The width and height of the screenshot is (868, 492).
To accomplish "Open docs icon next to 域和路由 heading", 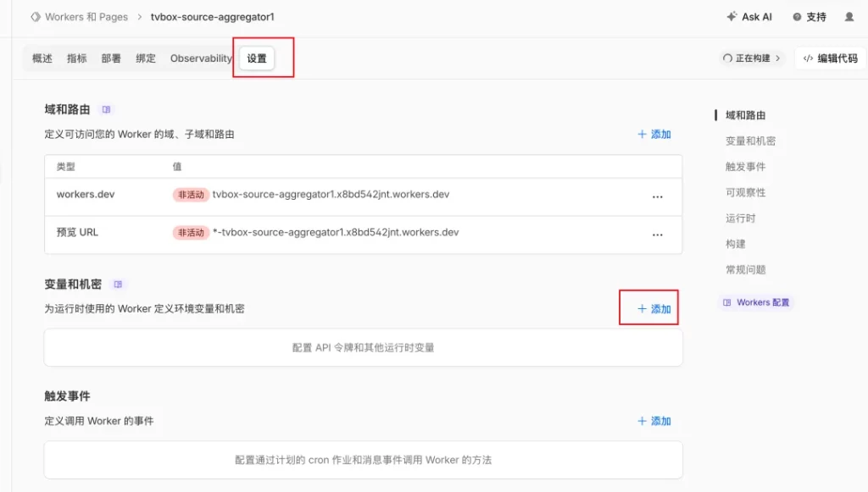I will pos(106,109).
